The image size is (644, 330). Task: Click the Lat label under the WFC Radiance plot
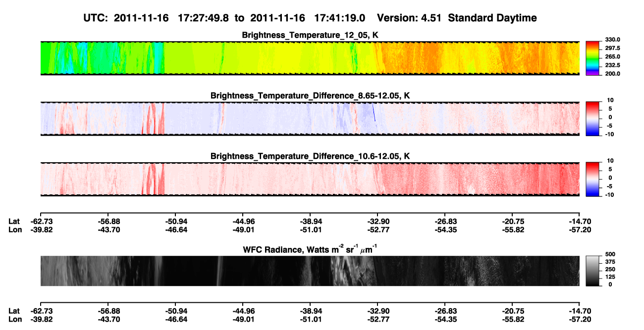[14, 311]
